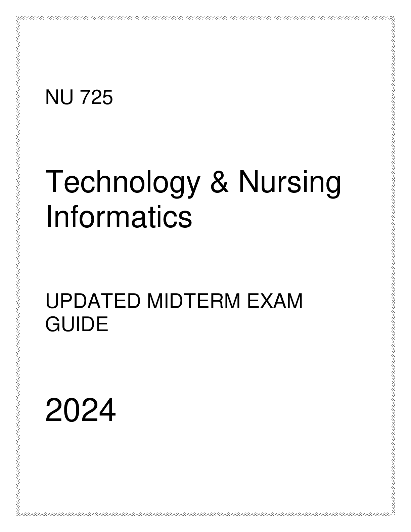Select the number "725" in the course code
This screenshot has height=532, width=411.
(96, 98)
